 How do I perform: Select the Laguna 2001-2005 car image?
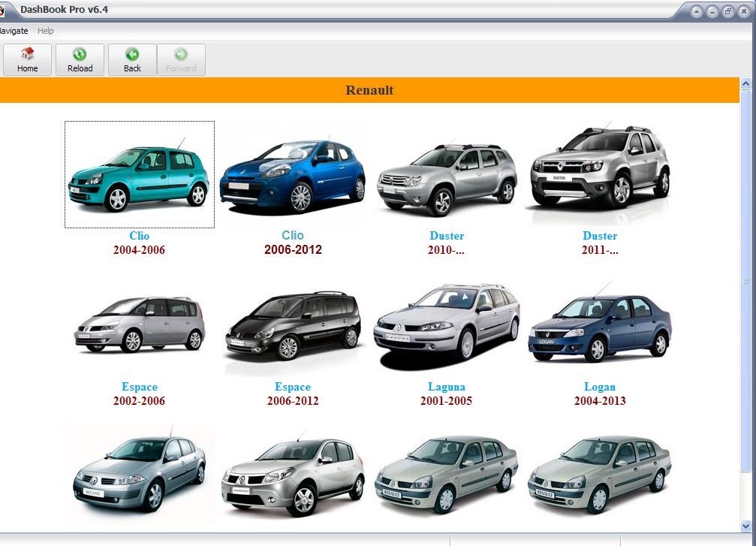pos(447,327)
